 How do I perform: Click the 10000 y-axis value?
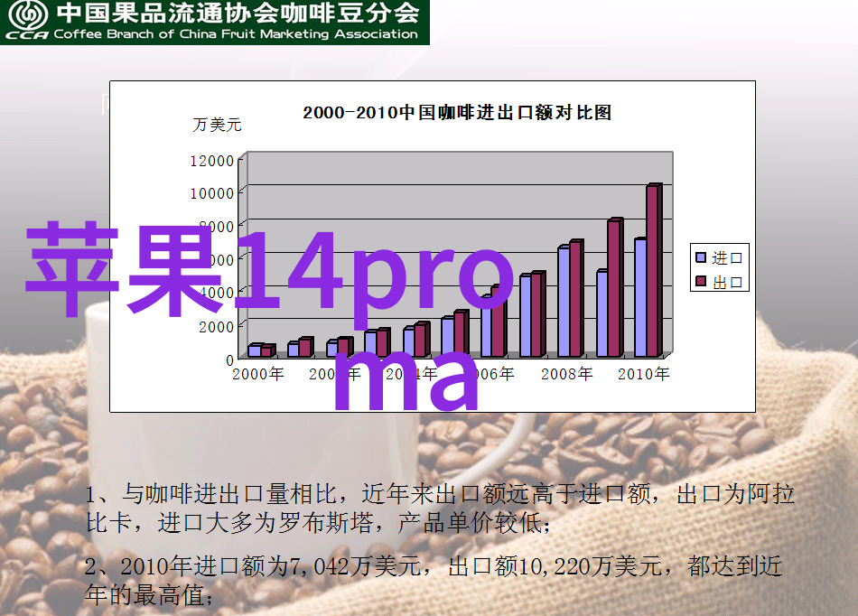click(x=211, y=193)
